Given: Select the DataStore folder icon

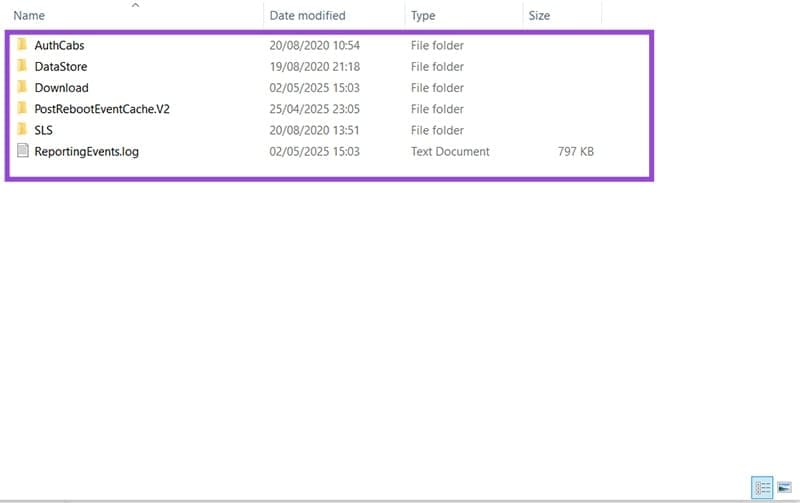Looking at the screenshot, I should [x=22, y=67].
